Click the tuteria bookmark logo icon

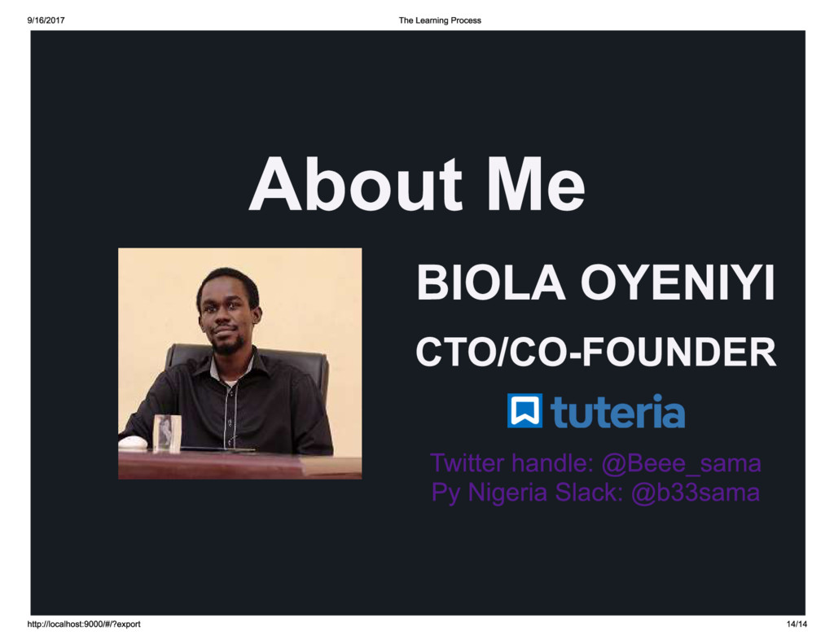coord(525,410)
